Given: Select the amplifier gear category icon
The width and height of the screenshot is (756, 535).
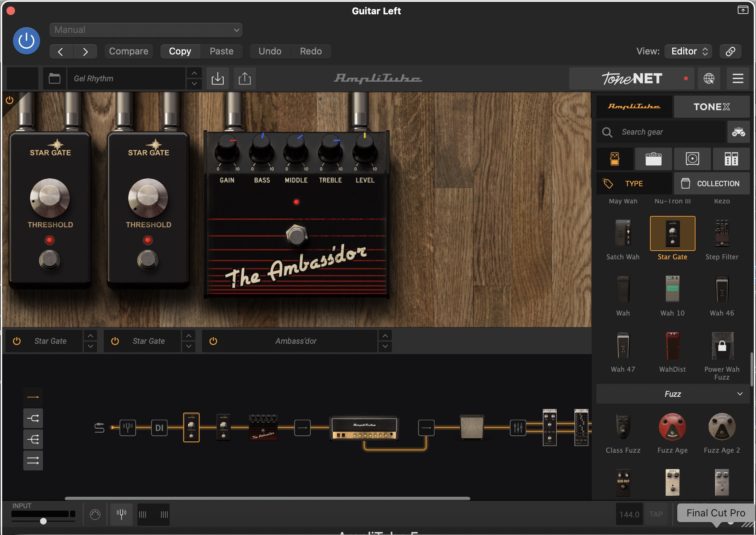Looking at the screenshot, I should pos(653,159).
